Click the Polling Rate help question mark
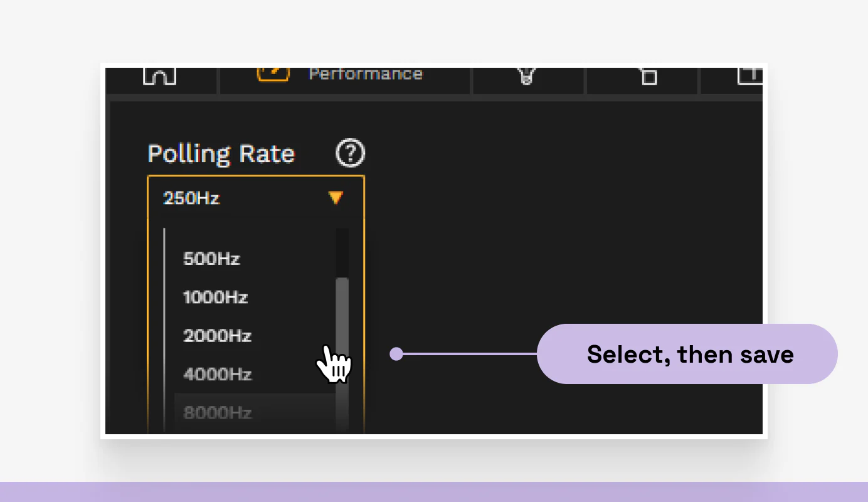868x502 pixels. click(x=351, y=152)
